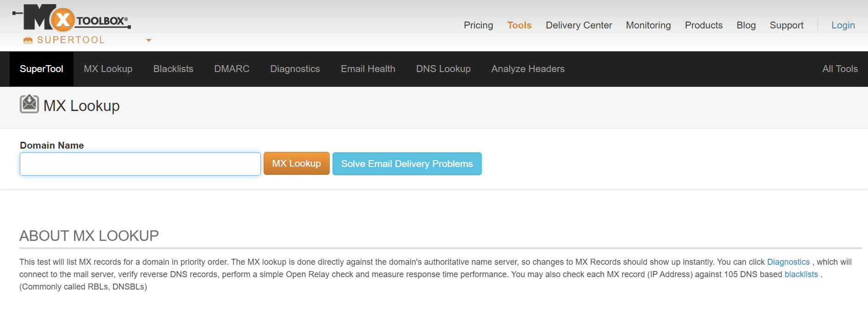Follow the blacklists link in description
This screenshot has height=323, width=868.
801,274
